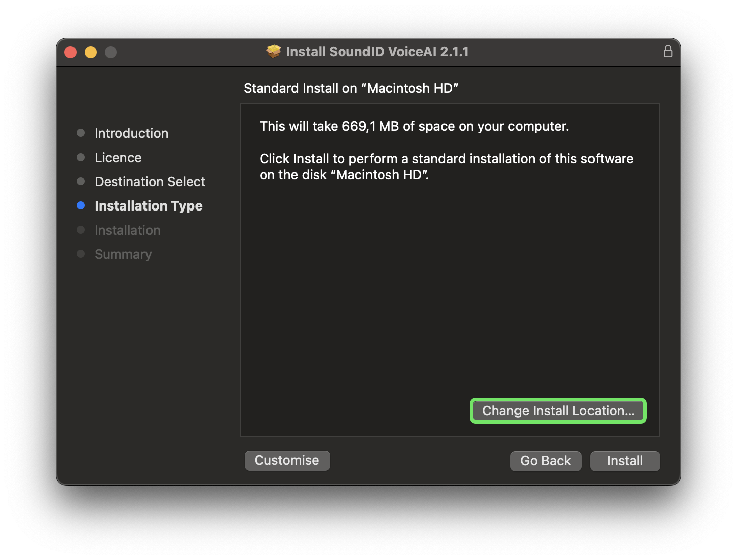Viewport: 737px width, 560px height.
Task: Select the Destination Select step
Action: [x=150, y=182]
